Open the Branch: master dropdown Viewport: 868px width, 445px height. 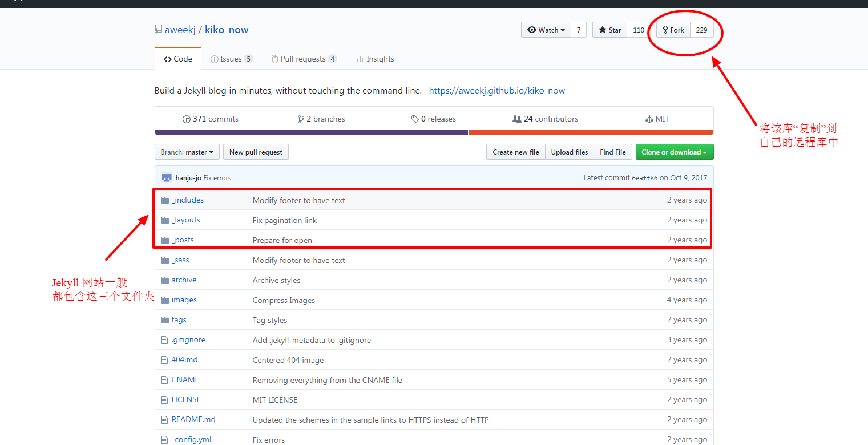click(187, 152)
